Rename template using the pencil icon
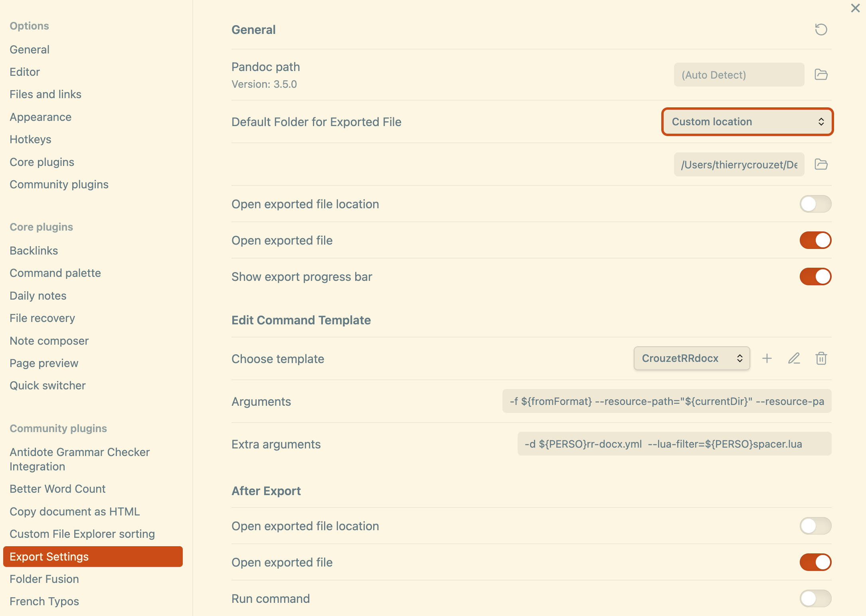The image size is (866, 616). click(794, 358)
